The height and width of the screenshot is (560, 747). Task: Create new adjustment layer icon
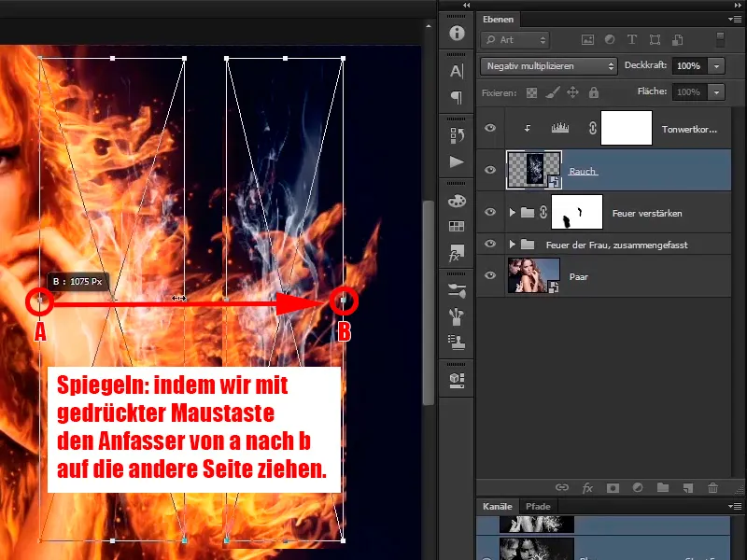[638, 487]
